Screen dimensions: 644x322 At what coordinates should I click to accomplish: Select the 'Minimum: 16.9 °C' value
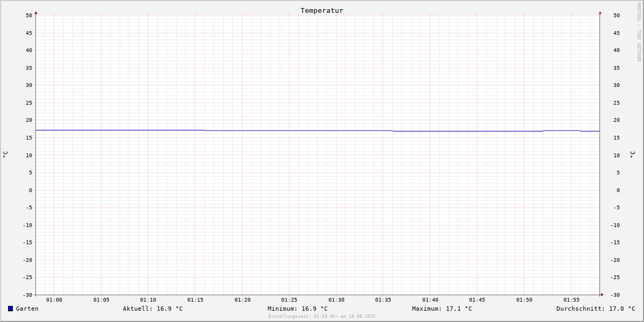click(298, 309)
